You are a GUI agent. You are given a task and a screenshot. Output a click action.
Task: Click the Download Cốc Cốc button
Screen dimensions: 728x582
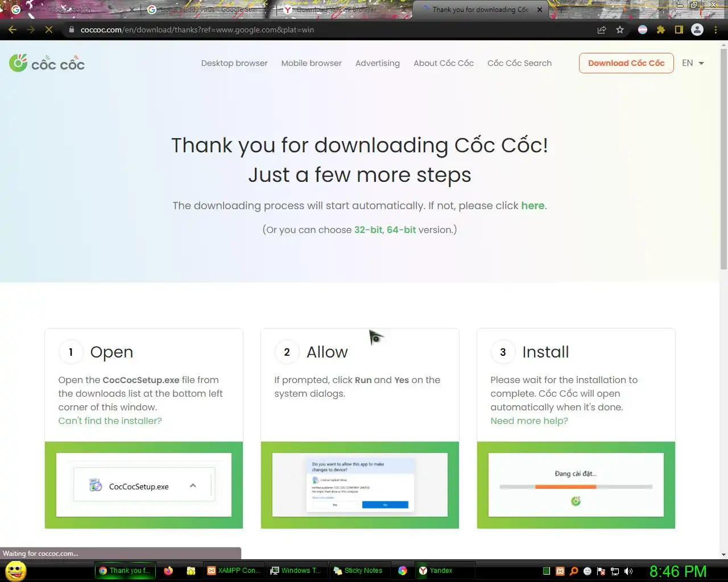coord(626,63)
